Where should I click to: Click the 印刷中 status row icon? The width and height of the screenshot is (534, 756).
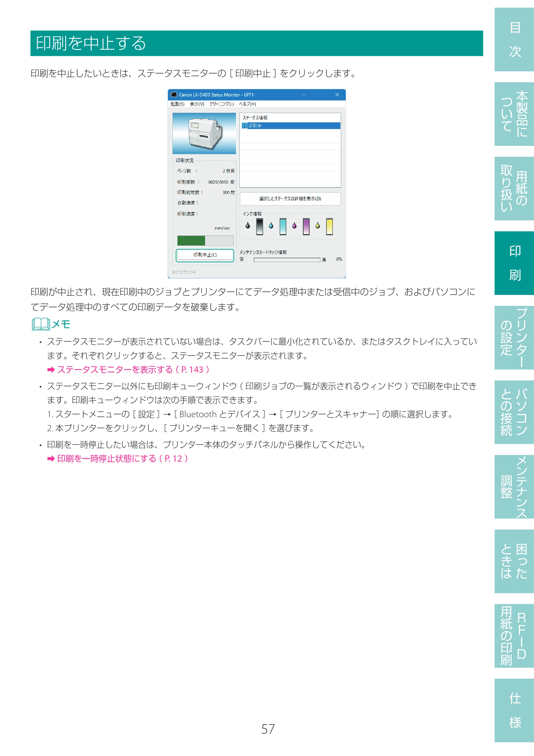point(245,126)
